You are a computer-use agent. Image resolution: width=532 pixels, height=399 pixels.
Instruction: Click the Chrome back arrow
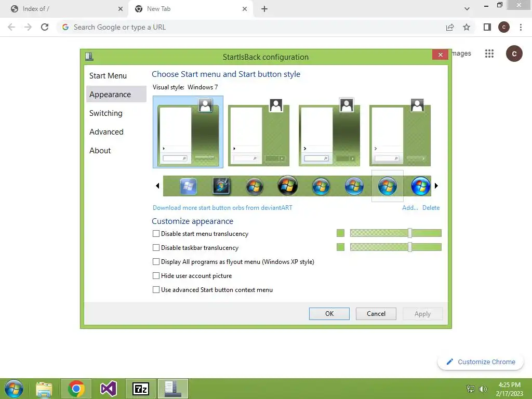coord(11,27)
